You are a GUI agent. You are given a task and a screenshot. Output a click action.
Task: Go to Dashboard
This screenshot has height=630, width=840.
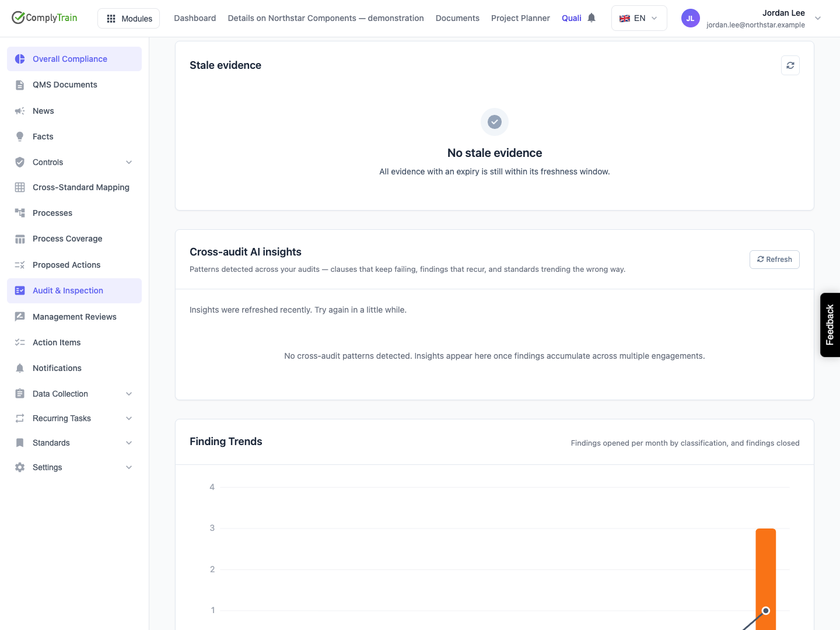click(195, 18)
